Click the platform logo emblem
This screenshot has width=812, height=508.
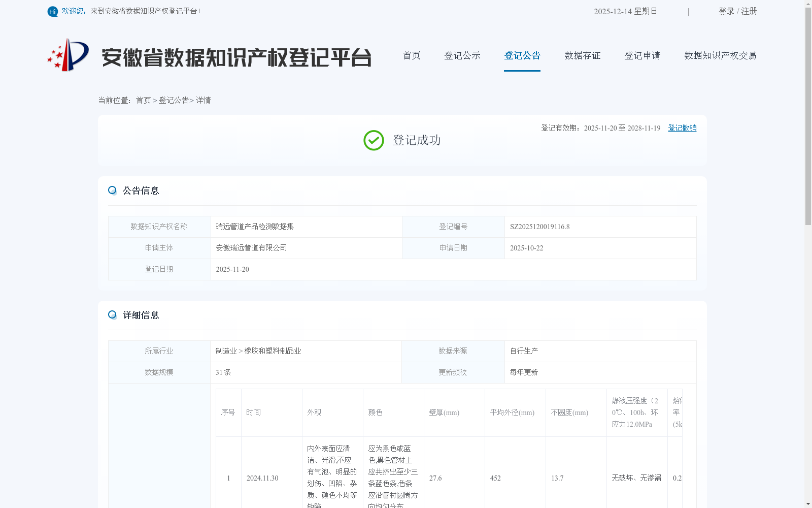(68, 55)
